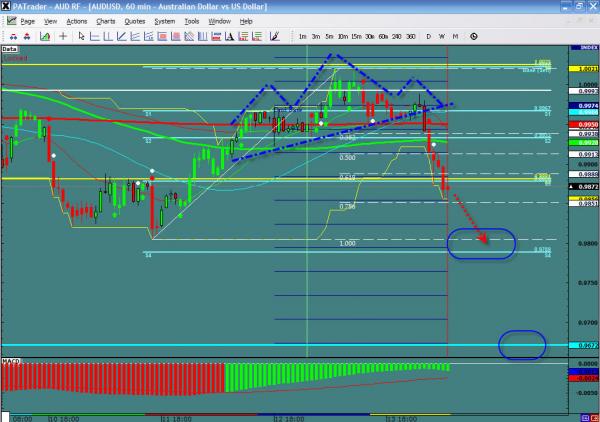Click the crosshair cursor tool
This screenshot has height=422, width=600.
(x=65, y=35)
